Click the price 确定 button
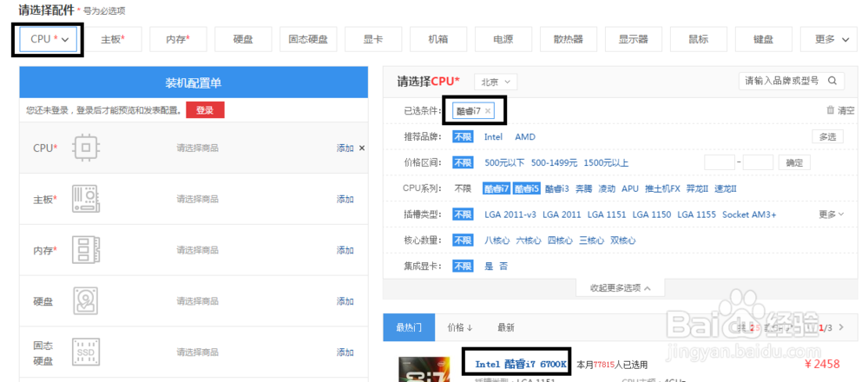Screen dimensions: 868x382 (x=794, y=162)
